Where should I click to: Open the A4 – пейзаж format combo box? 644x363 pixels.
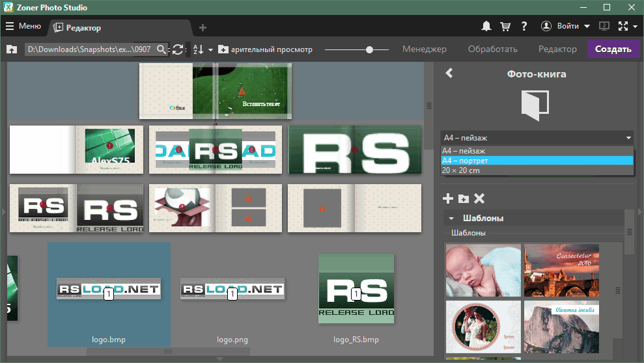pyautogui.click(x=537, y=138)
